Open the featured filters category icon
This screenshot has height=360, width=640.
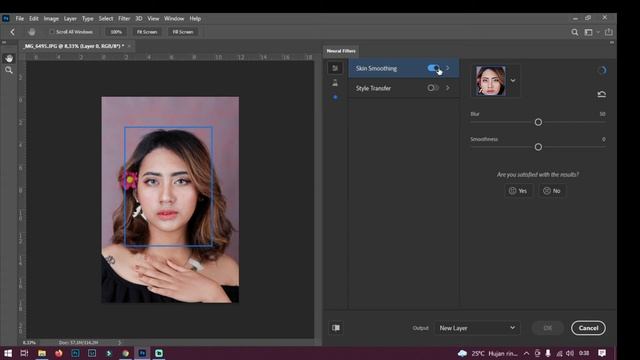tap(335, 68)
